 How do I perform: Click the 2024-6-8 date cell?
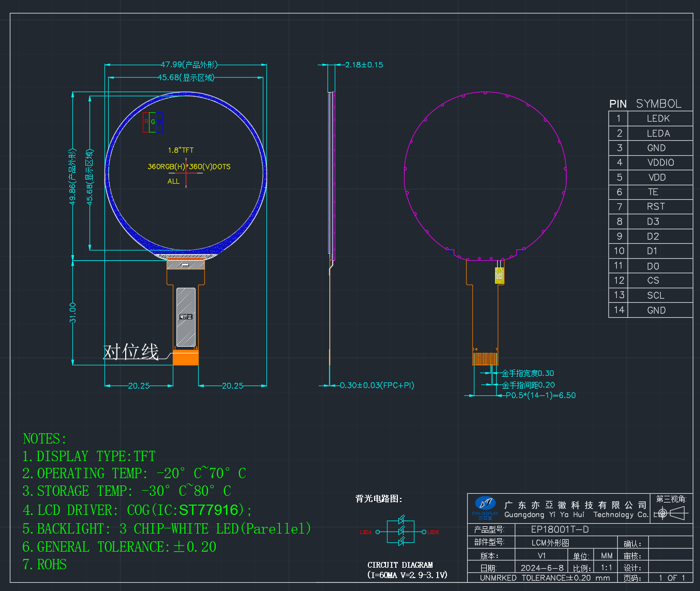pyautogui.click(x=542, y=568)
